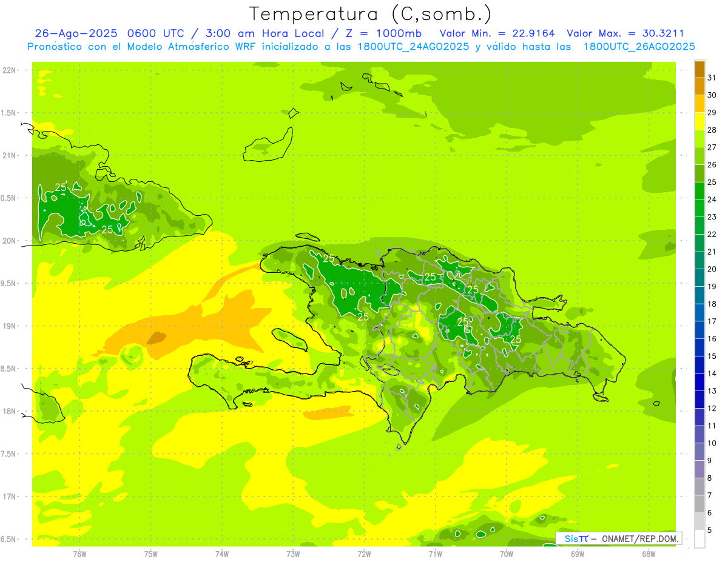Viewport: 728px width, 562px height.
Task: Click the '9.5N' latitude axis label
Action: 10,284
